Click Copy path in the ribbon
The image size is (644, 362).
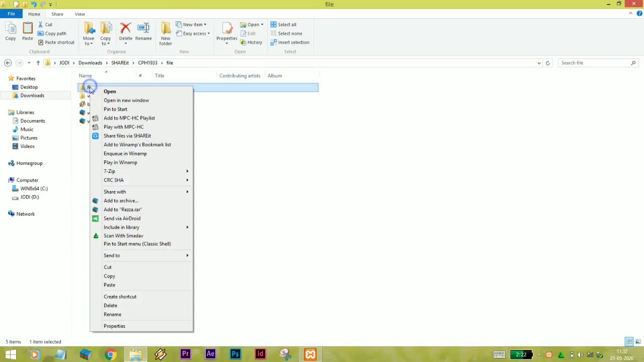[52, 34]
